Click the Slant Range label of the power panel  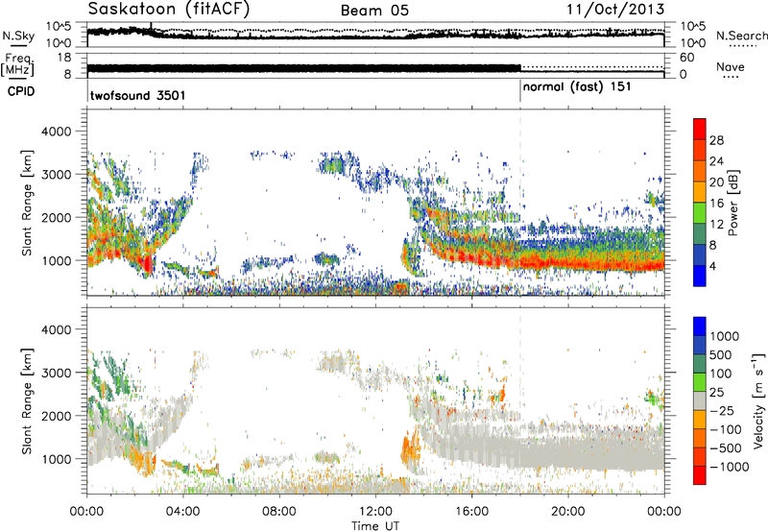pos(27,203)
